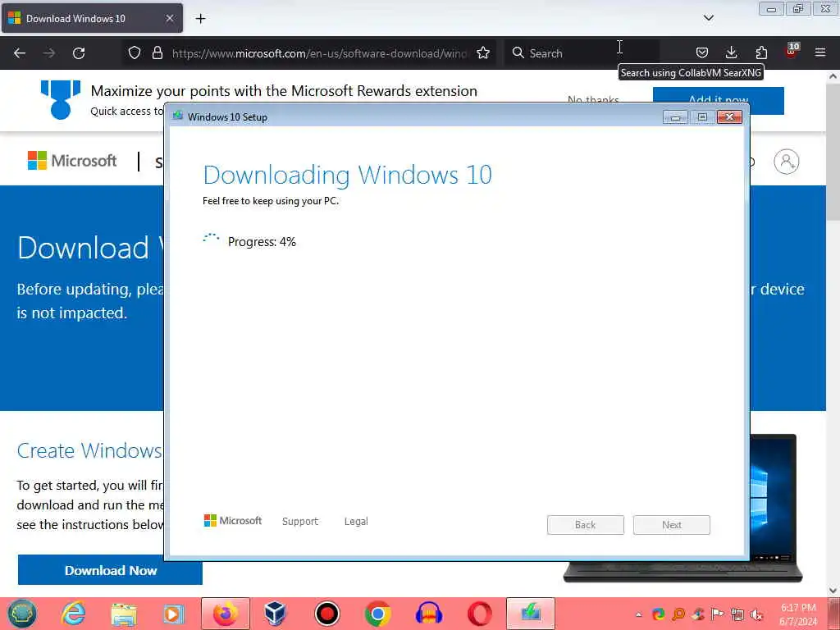Image resolution: width=840 pixels, height=630 pixels.
Task: Launch Google Chrome from taskbar
Action: [x=377, y=614]
